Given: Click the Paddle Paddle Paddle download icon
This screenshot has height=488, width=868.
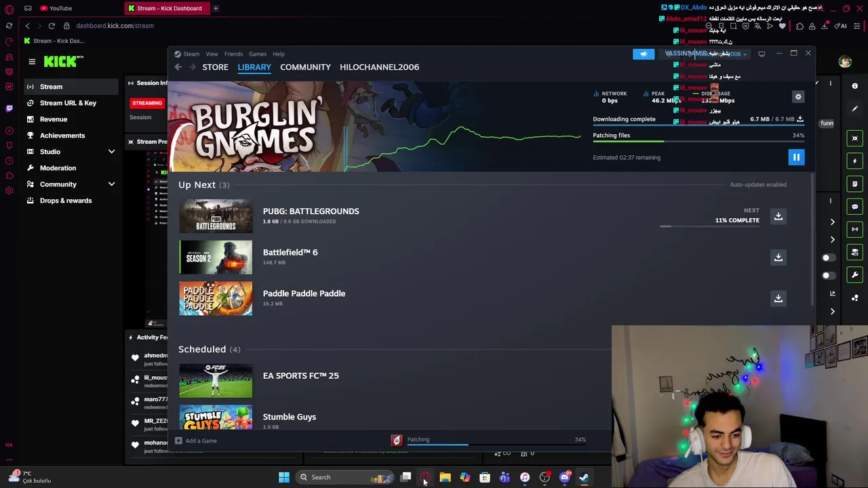Looking at the screenshot, I should pos(778,298).
